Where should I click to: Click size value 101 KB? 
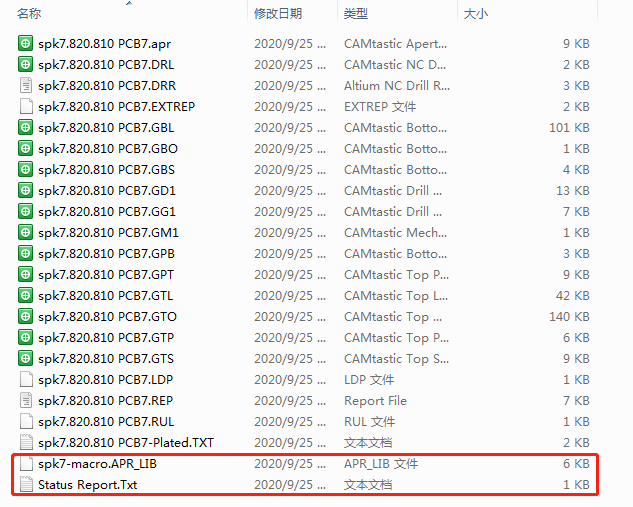pyautogui.click(x=569, y=128)
